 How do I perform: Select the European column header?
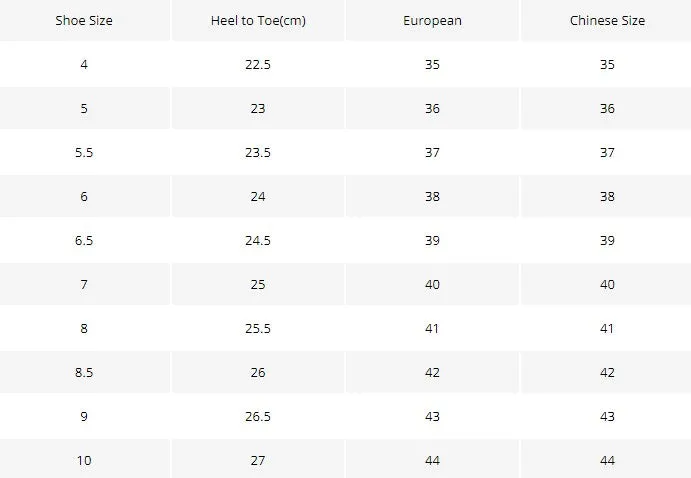(x=432, y=21)
